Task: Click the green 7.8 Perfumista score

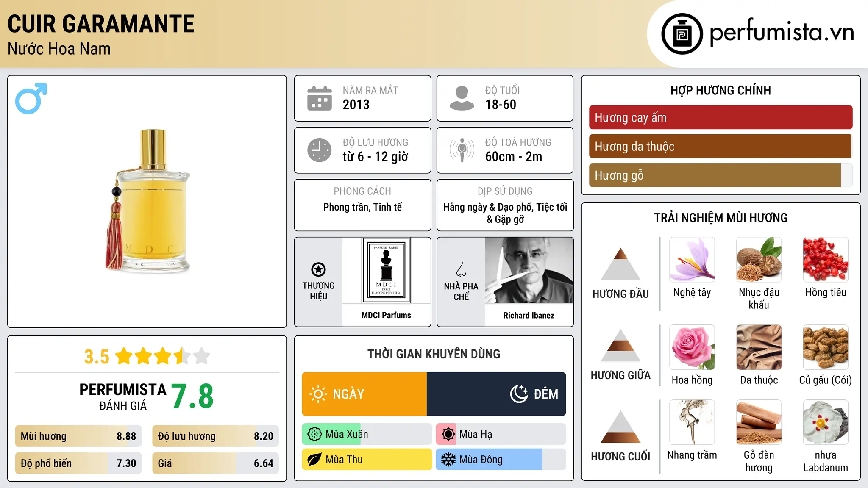Action: 192,396
